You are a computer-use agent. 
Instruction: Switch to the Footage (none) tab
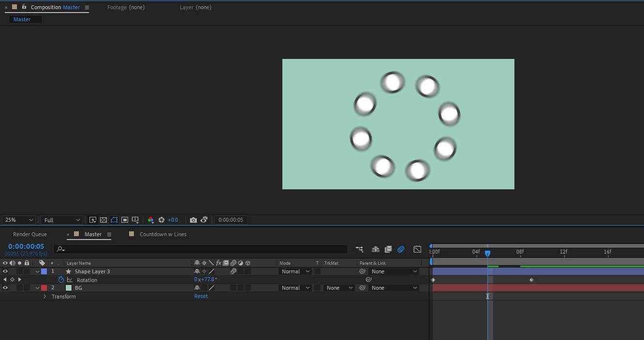point(126,7)
